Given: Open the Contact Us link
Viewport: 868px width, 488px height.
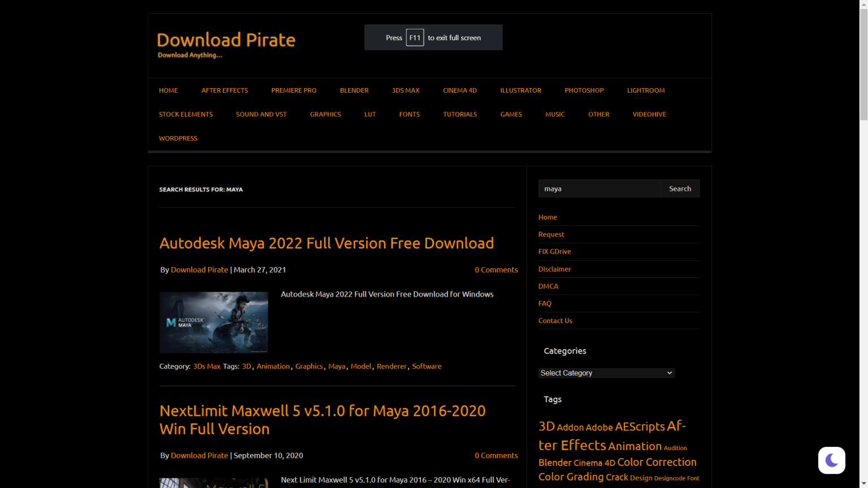Looking at the screenshot, I should pyautogui.click(x=555, y=321).
